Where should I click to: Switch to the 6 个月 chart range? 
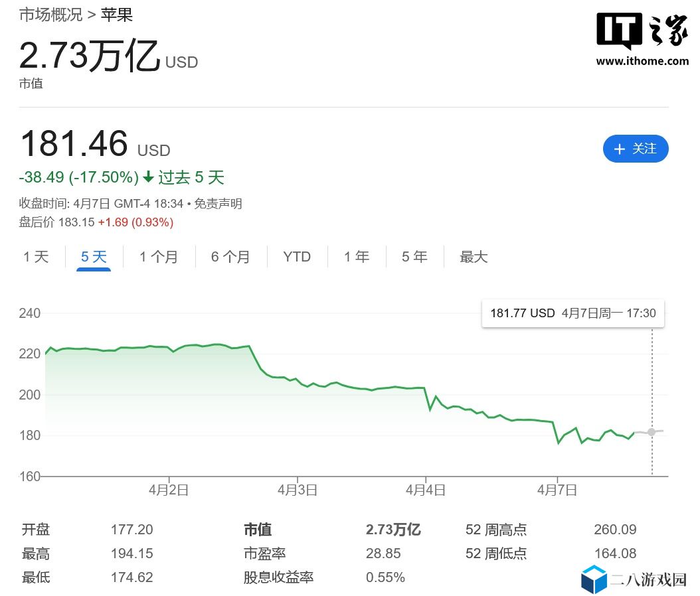click(x=230, y=257)
